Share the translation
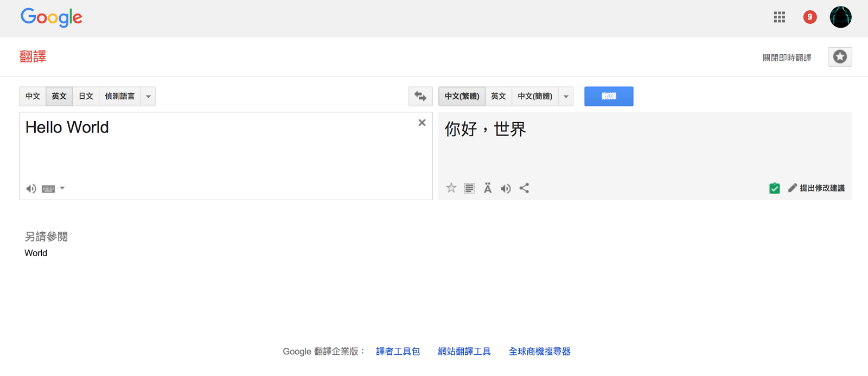Viewport: 868px width, 376px height. pos(524,188)
